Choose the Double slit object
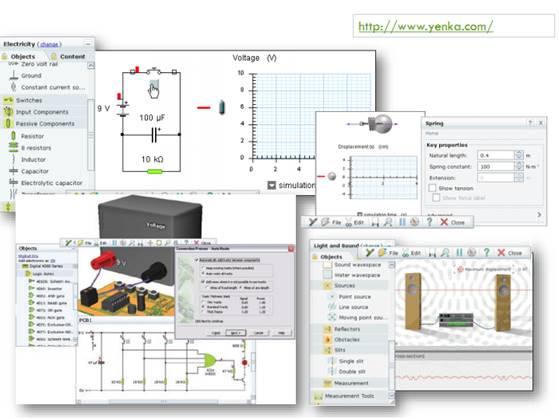The height and width of the screenshot is (419, 559). point(352,372)
